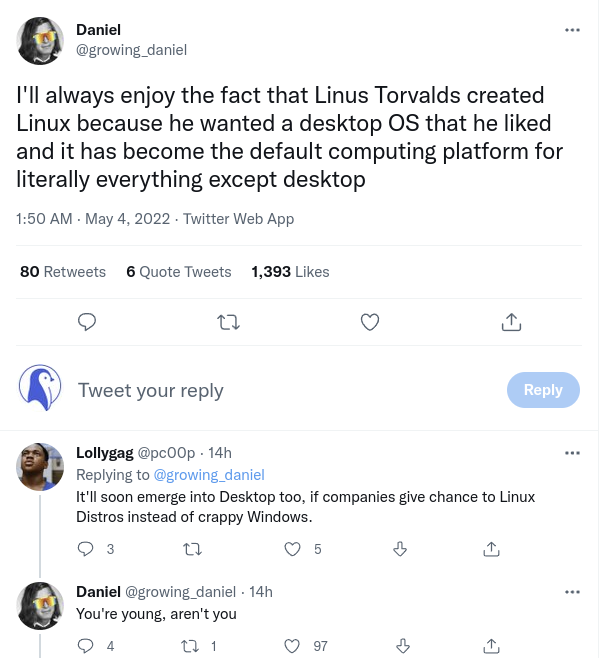Open Lollygag's profile picture

coord(41,466)
